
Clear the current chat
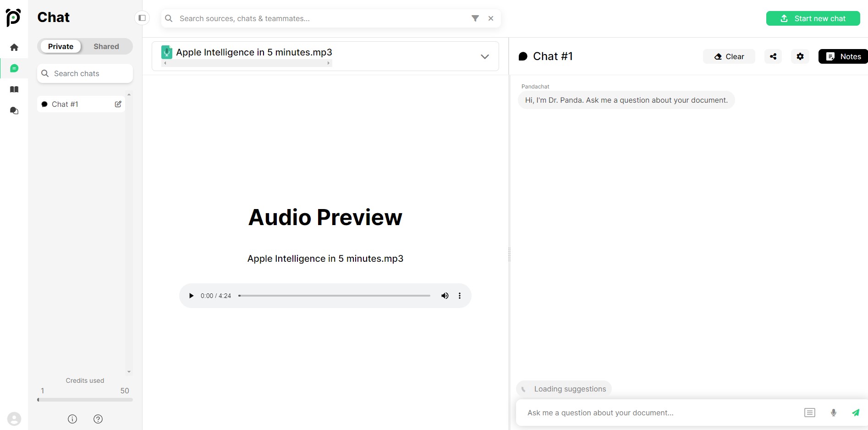(x=729, y=56)
